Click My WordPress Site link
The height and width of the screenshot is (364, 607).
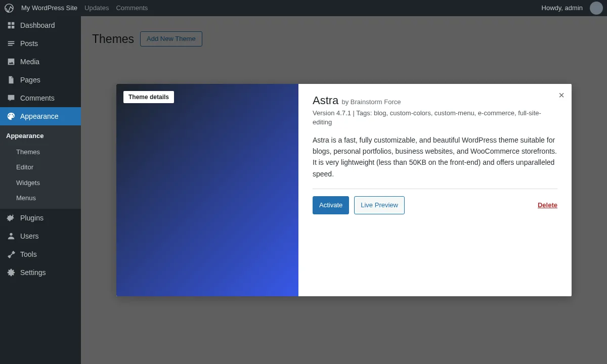pyautogui.click(x=49, y=8)
